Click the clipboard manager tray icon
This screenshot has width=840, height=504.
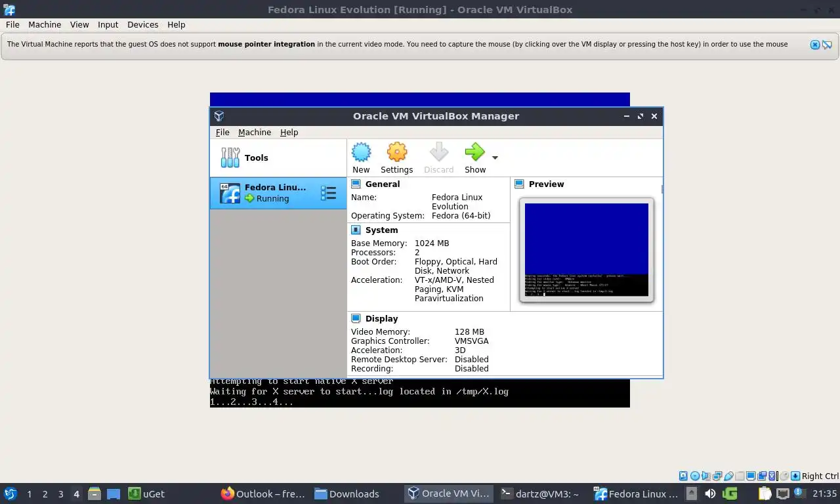[765, 493]
